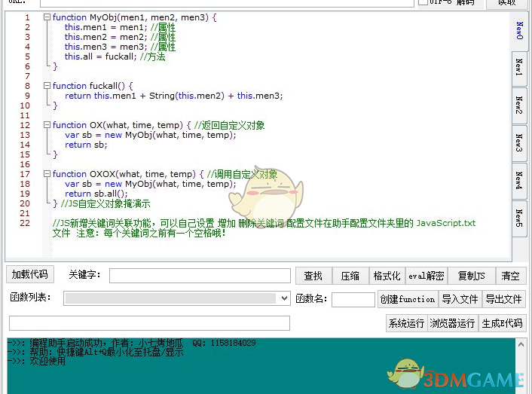
Task: Click the 创建function button
Action: pyautogui.click(x=408, y=299)
